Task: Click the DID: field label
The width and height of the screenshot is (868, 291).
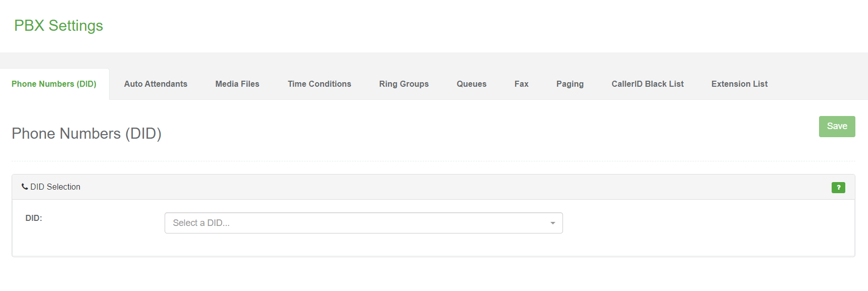Action: coord(34,218)
